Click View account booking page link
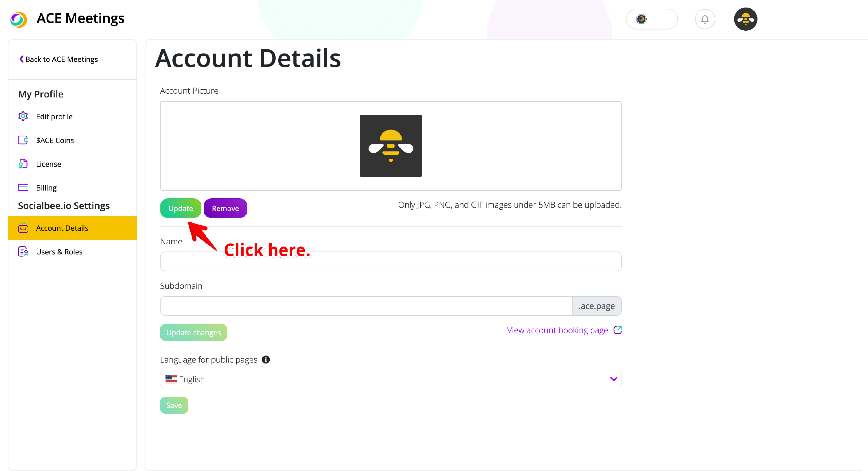This screenshot has width=868, height=471. click(557, 330)
